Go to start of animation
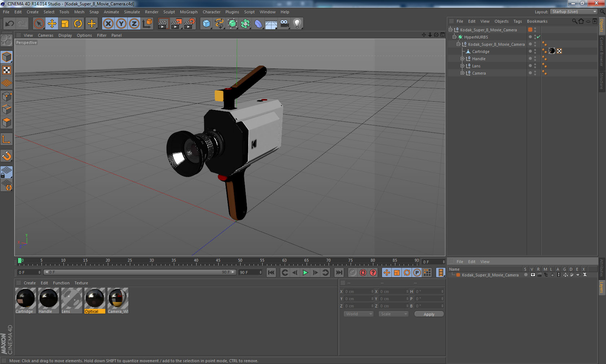The image size is (606, 364). click(271, 272)
